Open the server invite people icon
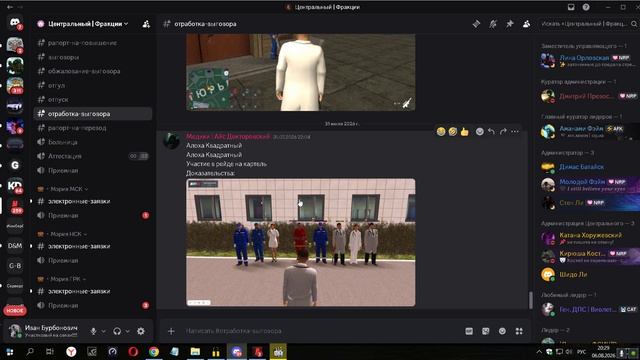This screenshot has height=360, width=640. point(146,24)
